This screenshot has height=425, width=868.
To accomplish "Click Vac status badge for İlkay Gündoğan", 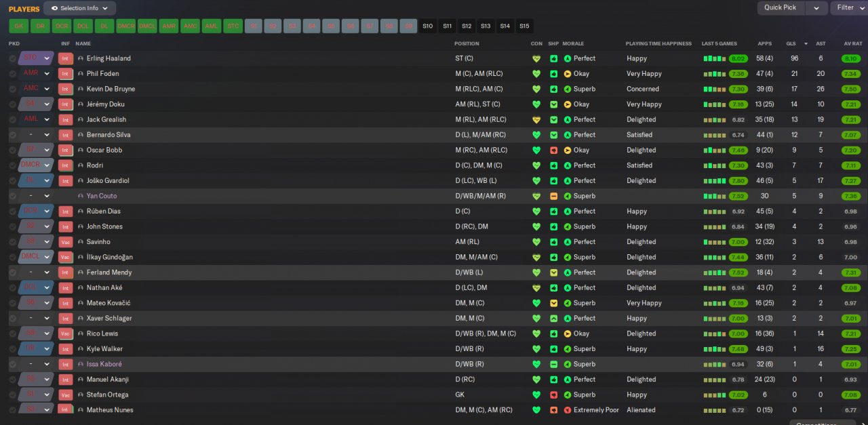I will pyautogui.click(x=66, y=258).
